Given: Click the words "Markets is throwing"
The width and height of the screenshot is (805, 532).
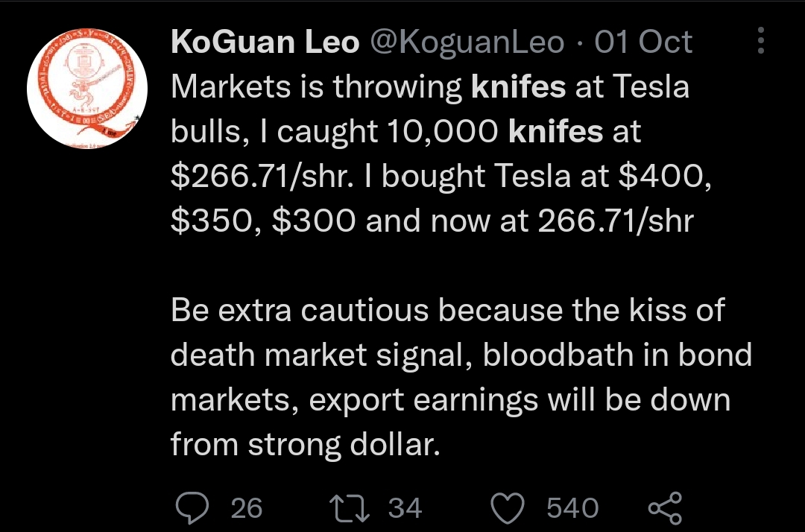Looking at the screenshot, I should click(316, 87).
